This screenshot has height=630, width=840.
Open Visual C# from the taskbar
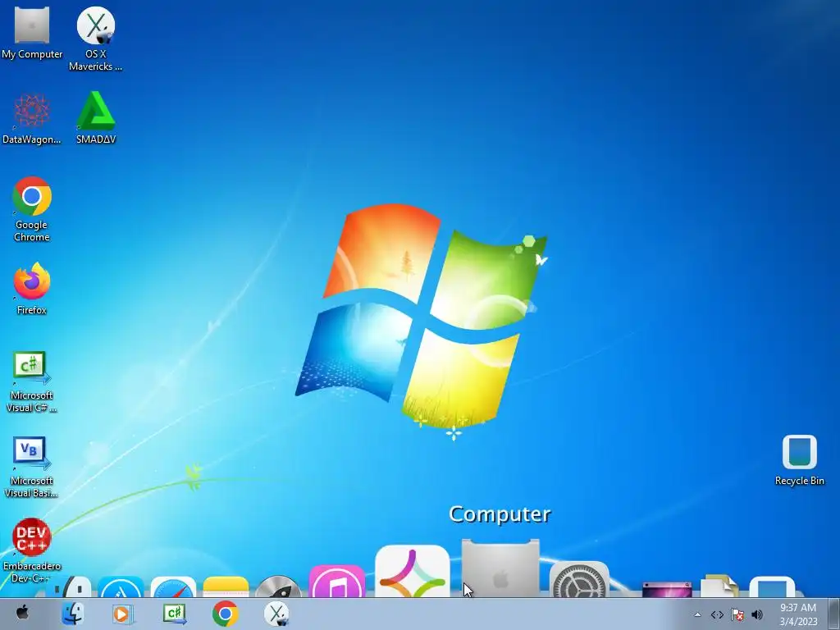[x=175, y=614]
